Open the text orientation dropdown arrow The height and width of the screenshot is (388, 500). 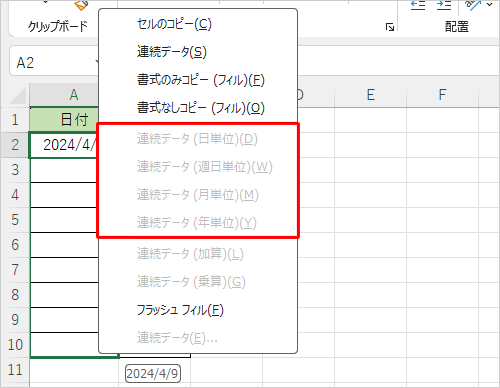click(x=489, y=4)
